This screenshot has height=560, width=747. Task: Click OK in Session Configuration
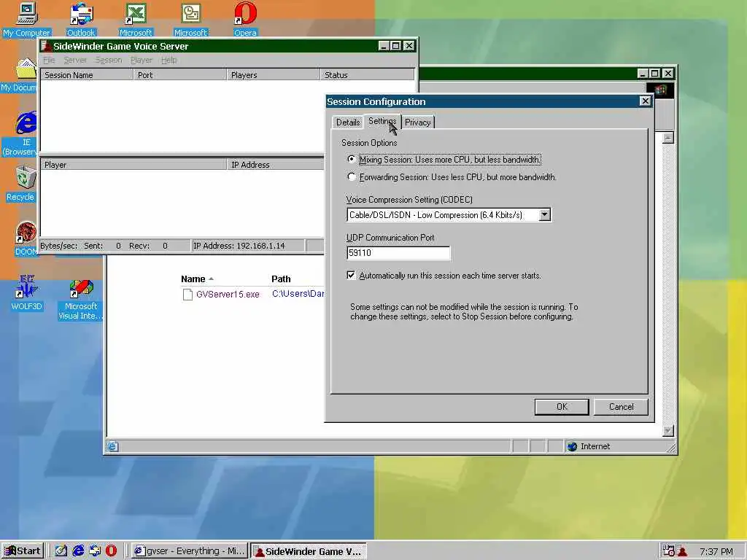click(562, 407)
